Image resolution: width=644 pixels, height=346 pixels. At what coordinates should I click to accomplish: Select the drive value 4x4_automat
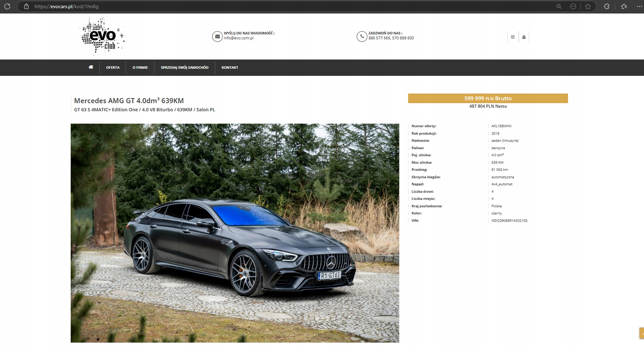click(502, 184)
